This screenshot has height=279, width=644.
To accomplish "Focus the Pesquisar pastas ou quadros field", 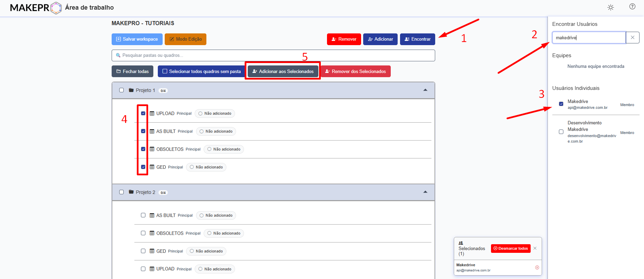I will coord(273,55).
